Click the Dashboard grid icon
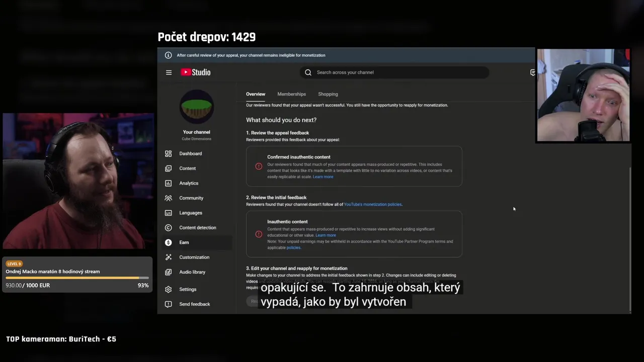The image size is (644, 362). point(168,153)
